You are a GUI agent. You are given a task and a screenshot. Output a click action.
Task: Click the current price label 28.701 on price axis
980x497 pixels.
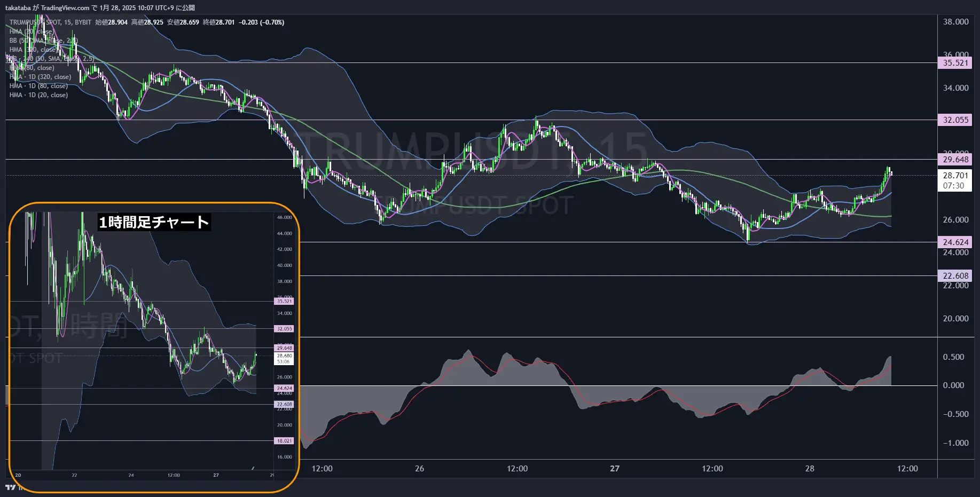pyautogui.click(x=955, y=176)
